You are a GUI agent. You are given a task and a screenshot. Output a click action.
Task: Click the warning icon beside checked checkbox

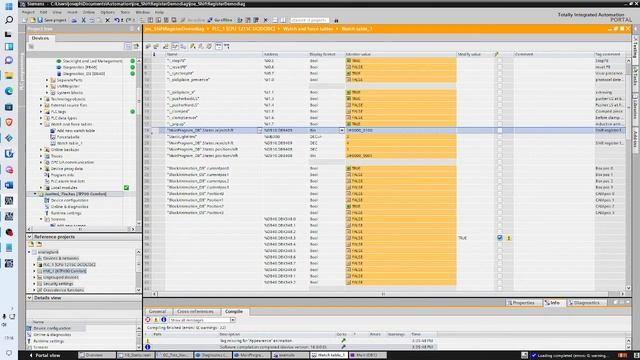(509, 238)
